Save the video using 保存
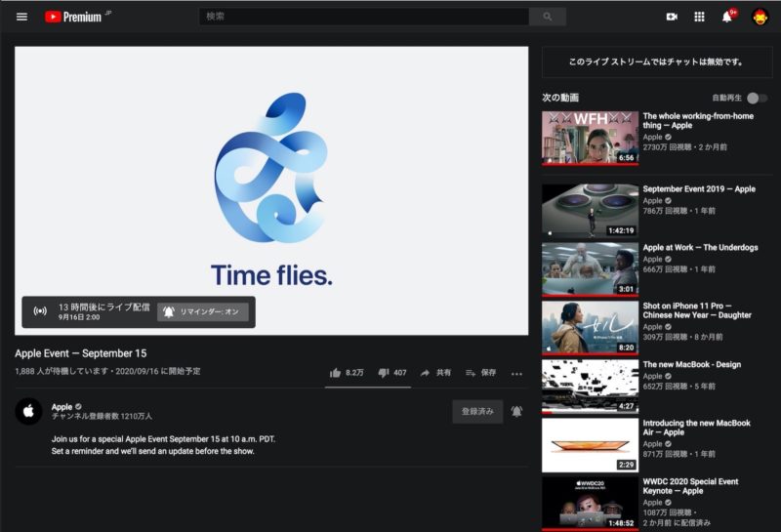The image size is (781, 532). tap(480, 373)
